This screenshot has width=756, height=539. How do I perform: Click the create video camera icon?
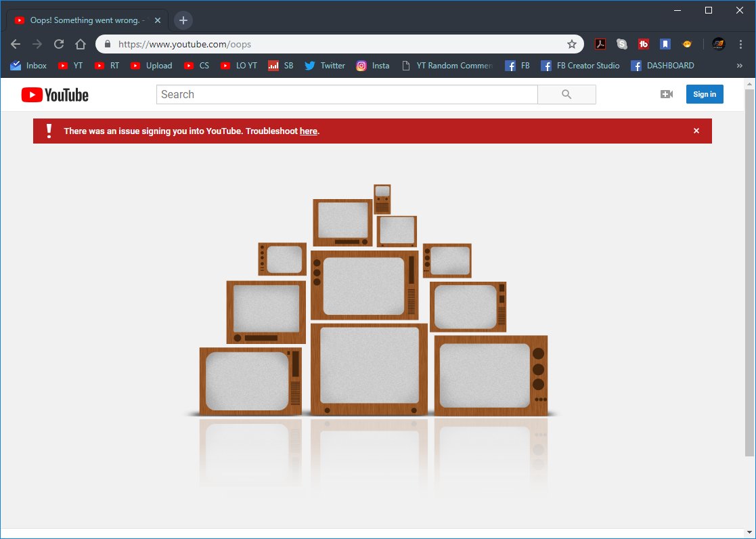(666, 94)
